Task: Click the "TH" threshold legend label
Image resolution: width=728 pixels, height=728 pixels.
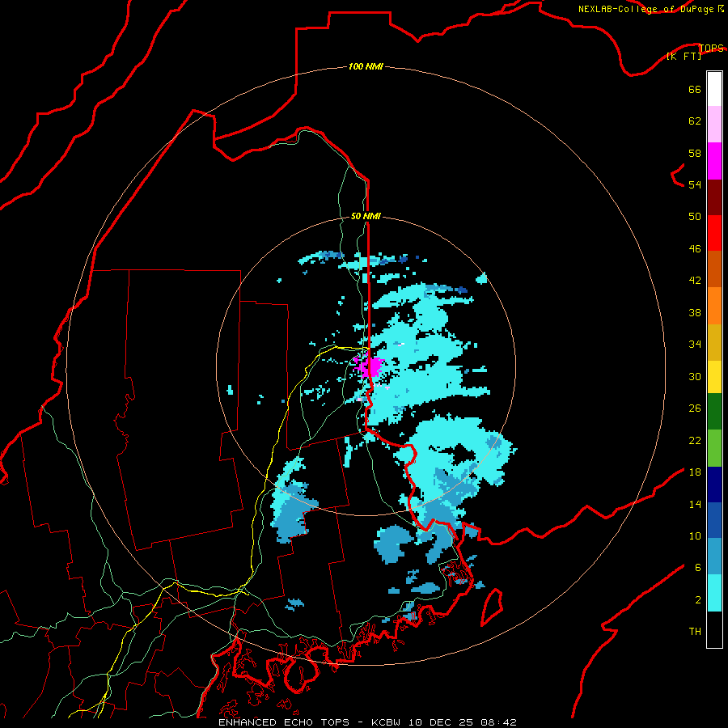Action: click(x=695, y=632)
